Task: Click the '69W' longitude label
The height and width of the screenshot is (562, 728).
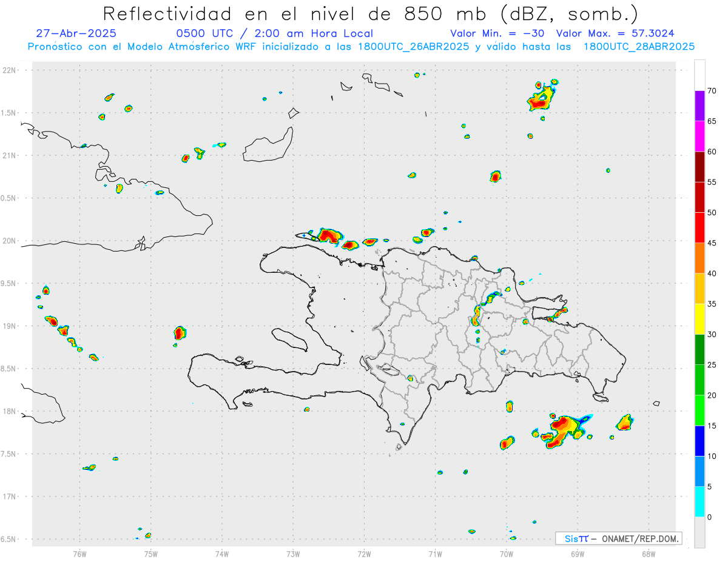Action: pyautogui.click(x=578, y=554)
